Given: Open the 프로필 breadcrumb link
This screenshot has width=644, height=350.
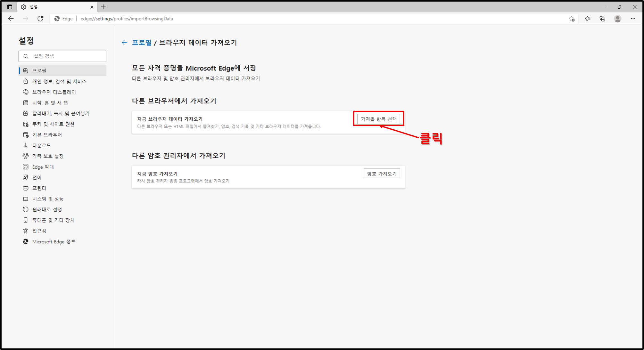Looking at the screenshot, I should pos(142,43).
